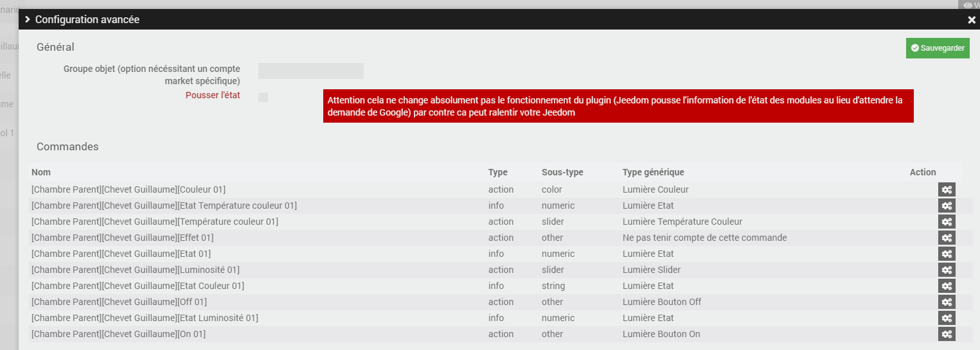Click the Sous-type column header
This screenshot has height=350, width=980.
pos(562,172)
